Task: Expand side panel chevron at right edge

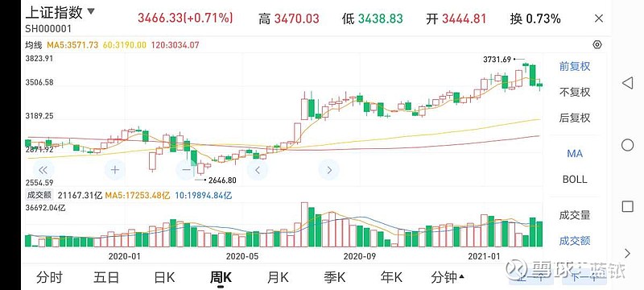Action: [x=627, y=253]
